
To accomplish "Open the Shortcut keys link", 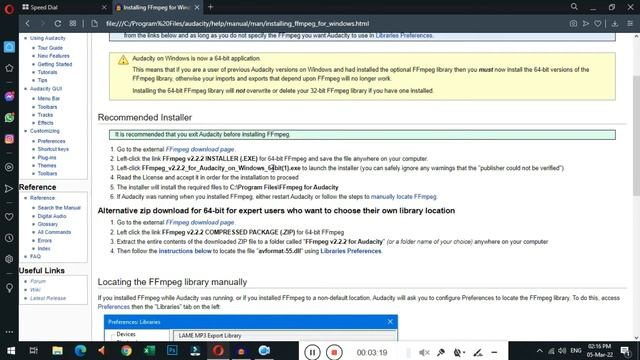I will tap(53, 149).
